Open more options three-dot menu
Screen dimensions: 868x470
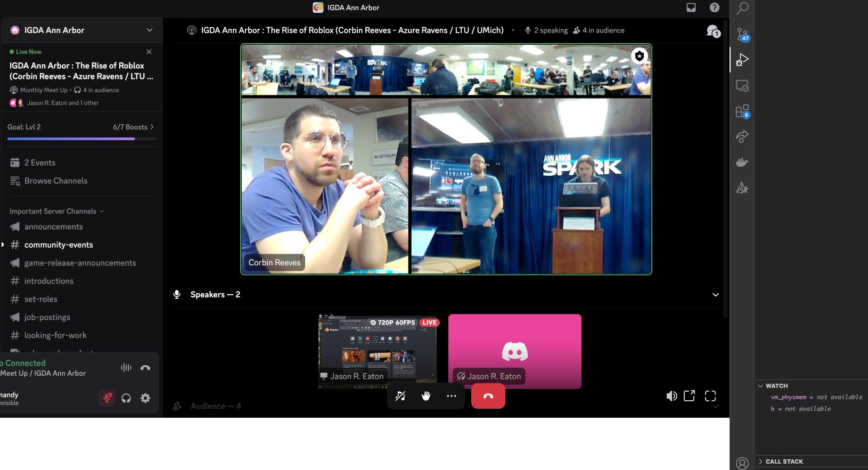tap(452, 396)
